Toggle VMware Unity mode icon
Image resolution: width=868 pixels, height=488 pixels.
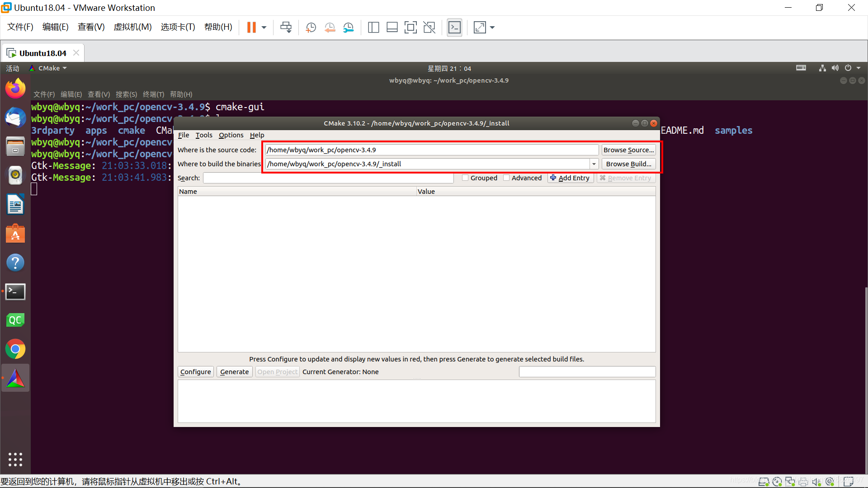pos(429,28)
